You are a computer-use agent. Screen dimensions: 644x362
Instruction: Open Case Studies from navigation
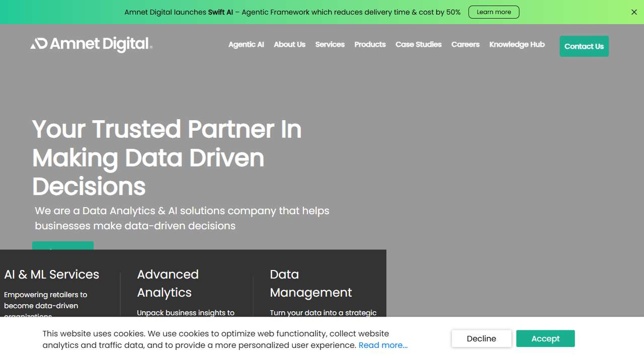point(418,44)
